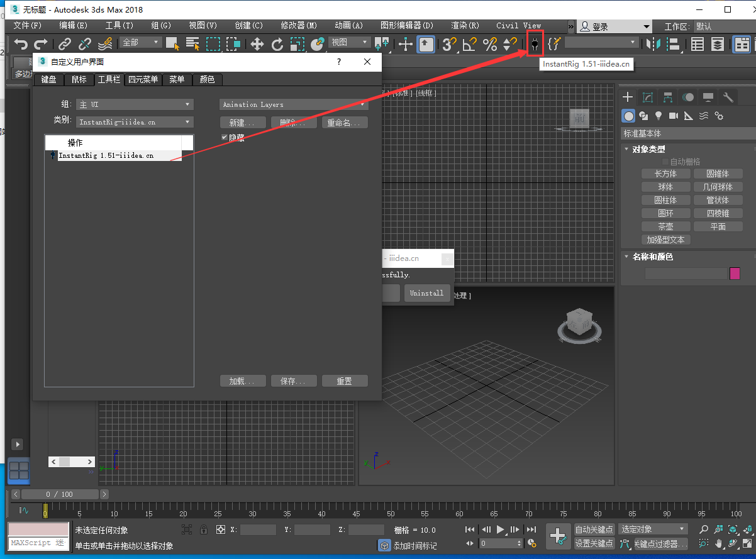Viewport: 756px width, 559px height.
Task: Open the Display command panel tab
Action: coord(708,97)
